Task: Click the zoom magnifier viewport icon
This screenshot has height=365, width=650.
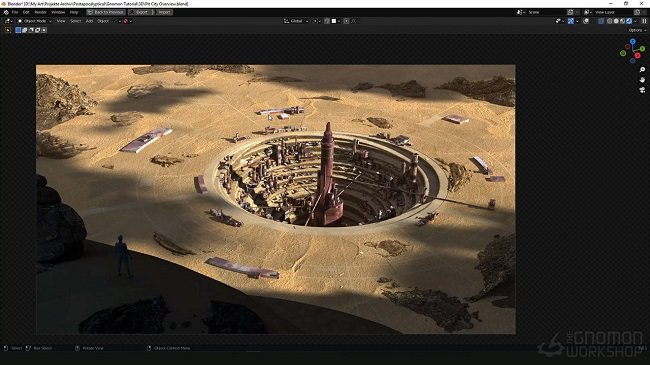Action: point(642,70)
